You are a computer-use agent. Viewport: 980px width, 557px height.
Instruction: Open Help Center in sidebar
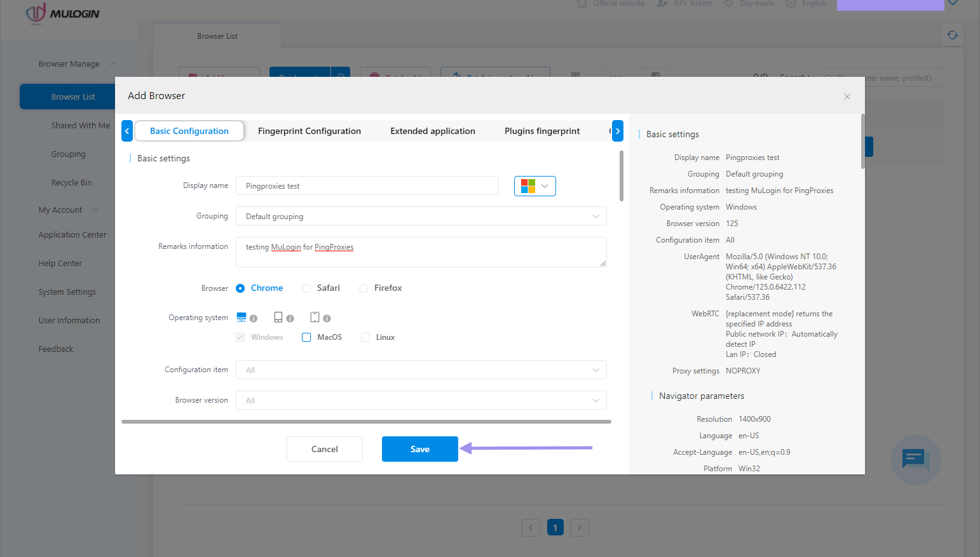[60, 264]
